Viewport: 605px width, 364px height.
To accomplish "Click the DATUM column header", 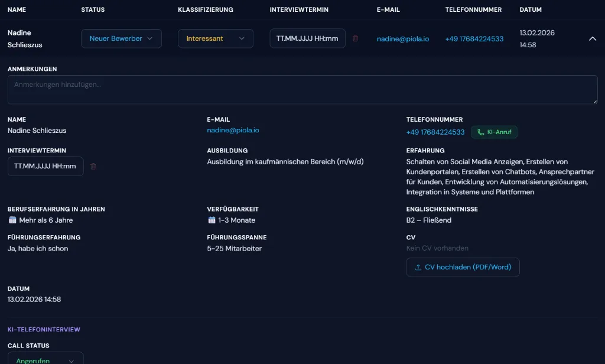I will click(x=530, y=9).
